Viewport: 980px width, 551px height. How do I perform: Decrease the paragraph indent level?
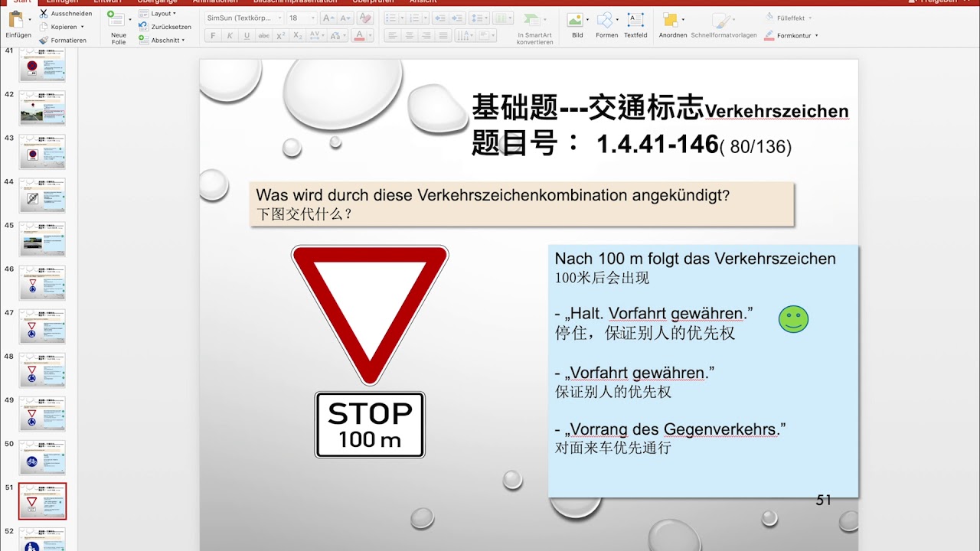click(x=439, y=18)
